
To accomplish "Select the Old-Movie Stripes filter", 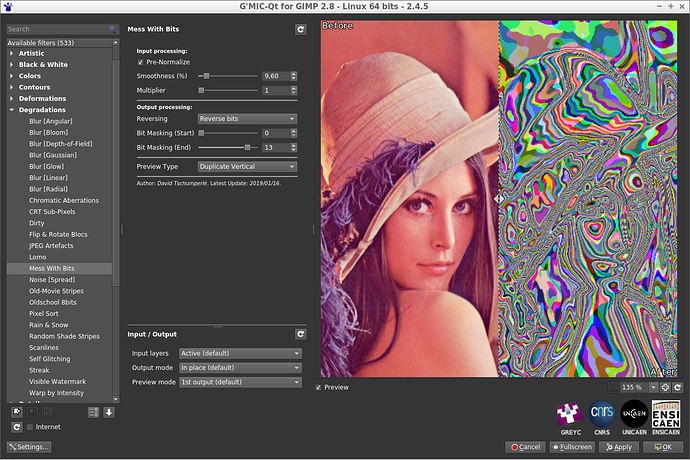I will coord(56,291).
